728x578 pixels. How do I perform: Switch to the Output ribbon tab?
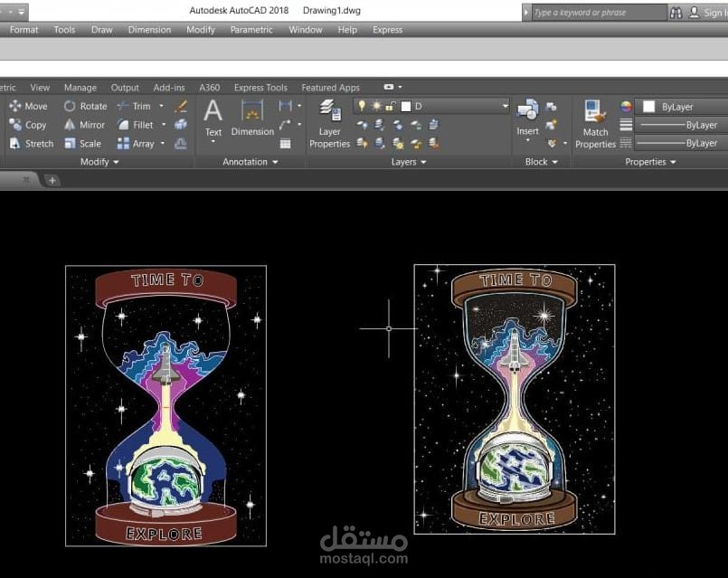125,87
